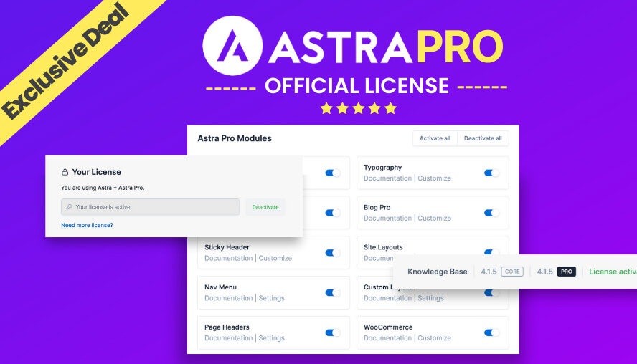Click the Astra logo icon
Image resolution: width=637 pixels, height=364 pixels.
click(232, 46)
